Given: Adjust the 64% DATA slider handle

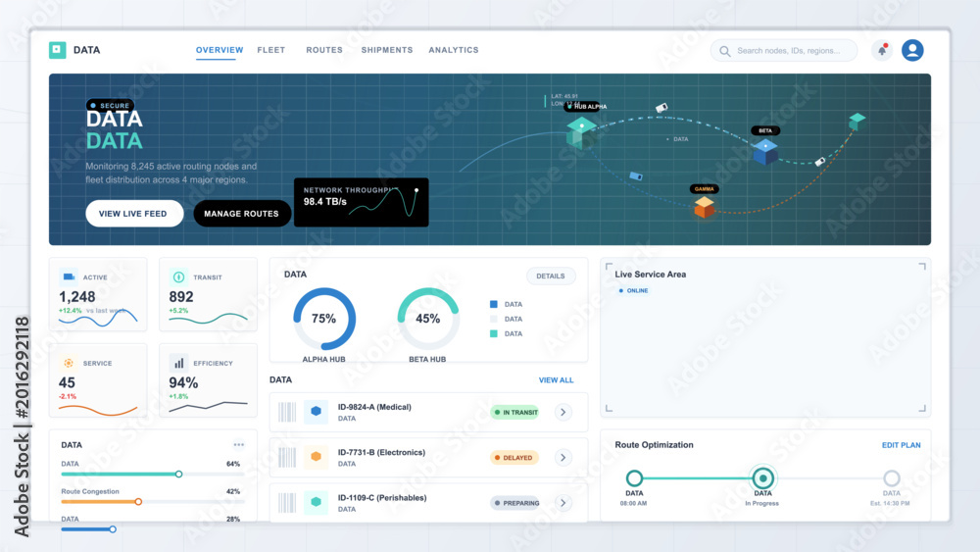Looking at the screenshot, I should point(178,474).
